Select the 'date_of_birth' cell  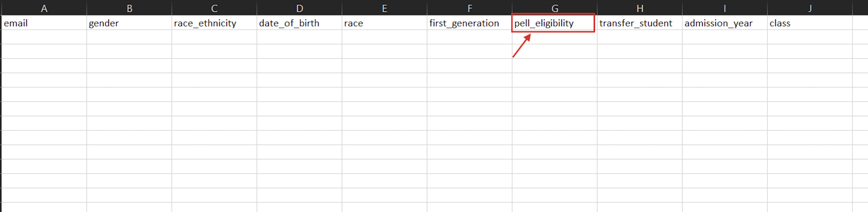[x=299, y=23]
